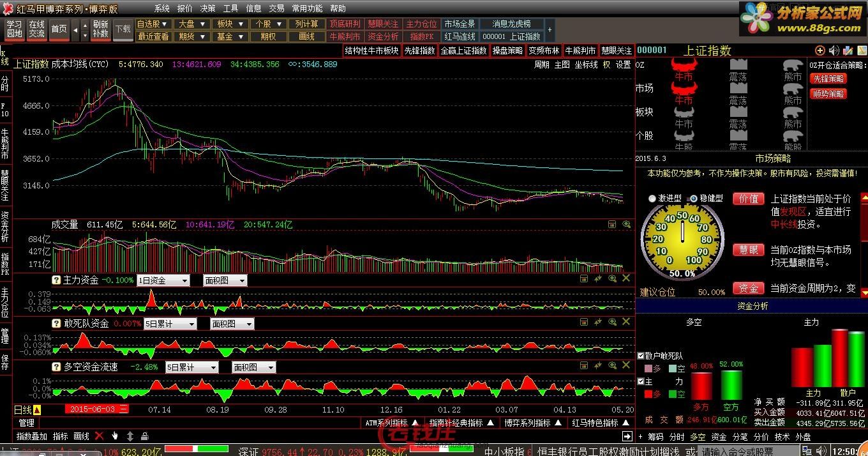Click the red 资金 button
Viewport: 868px width, 456px height.
coord(748,288)
